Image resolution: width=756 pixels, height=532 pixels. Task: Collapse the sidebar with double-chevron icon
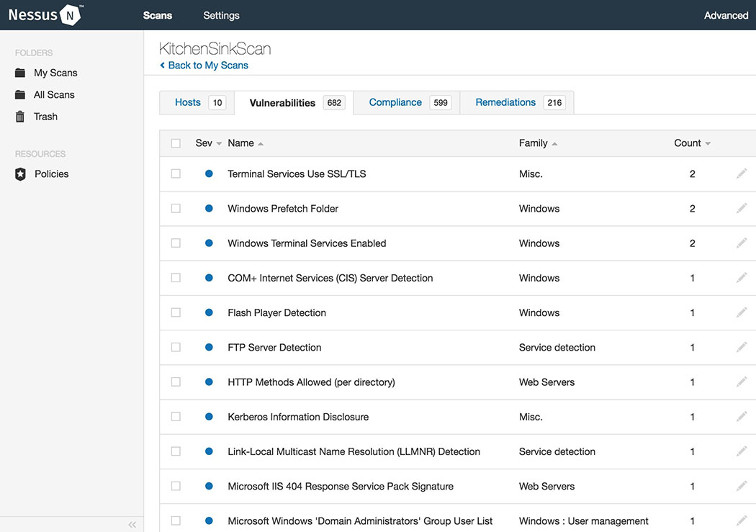pyautogui.click(x=132, y=524)
